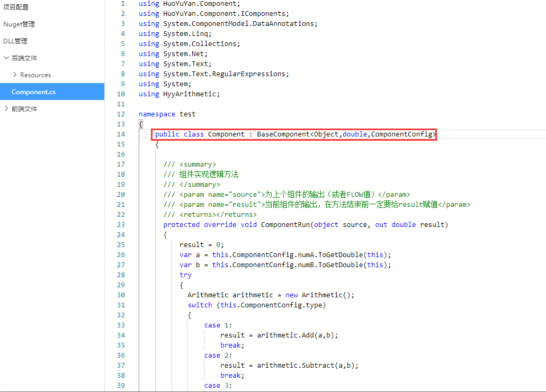Click the ComponentRun method name
This screenshot has width=546, height=392.
pyautogui.click(x=285, y=225)
